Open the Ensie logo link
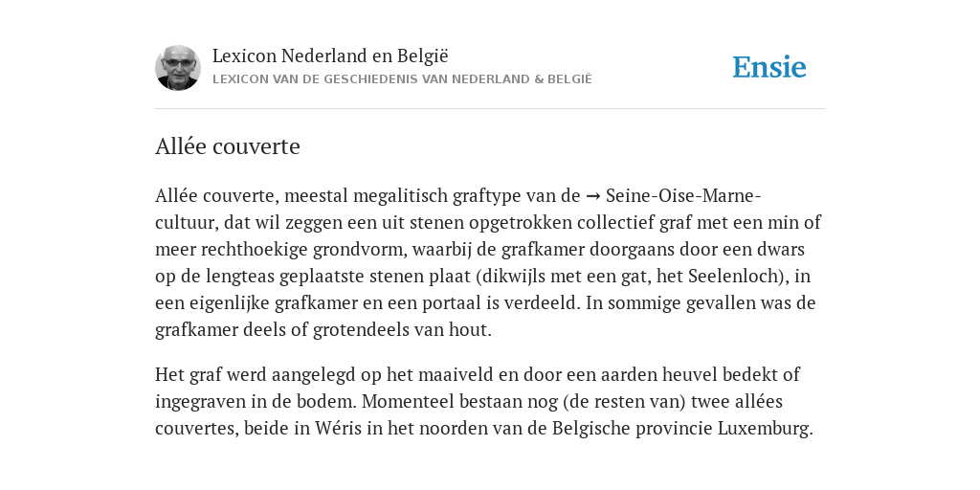Screen dimensions: 980x490 coord(769,68)
